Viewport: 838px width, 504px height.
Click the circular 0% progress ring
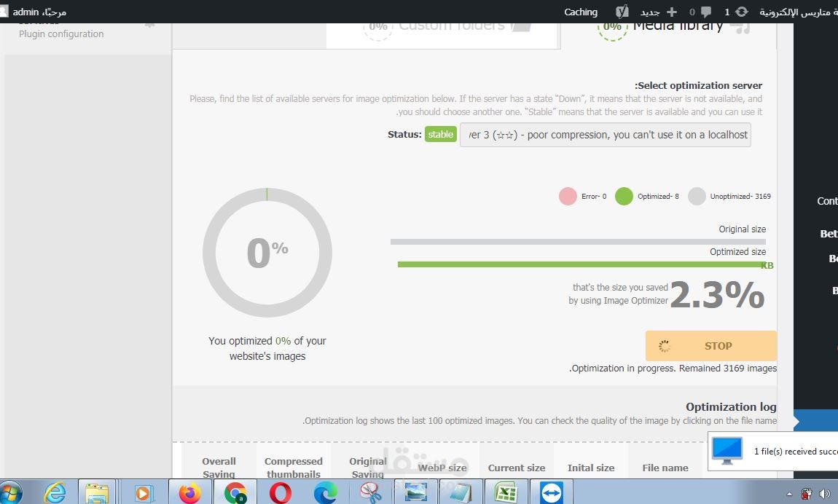[267, 253]
